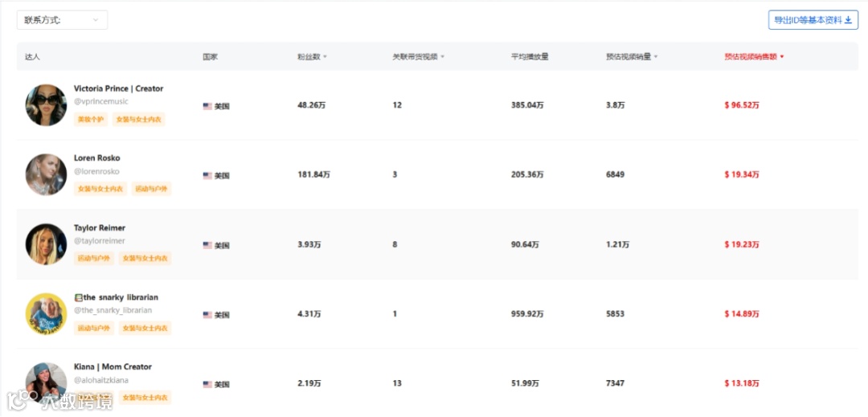Click the download icon on export button

pyautogui.click(x=847, y=20)
